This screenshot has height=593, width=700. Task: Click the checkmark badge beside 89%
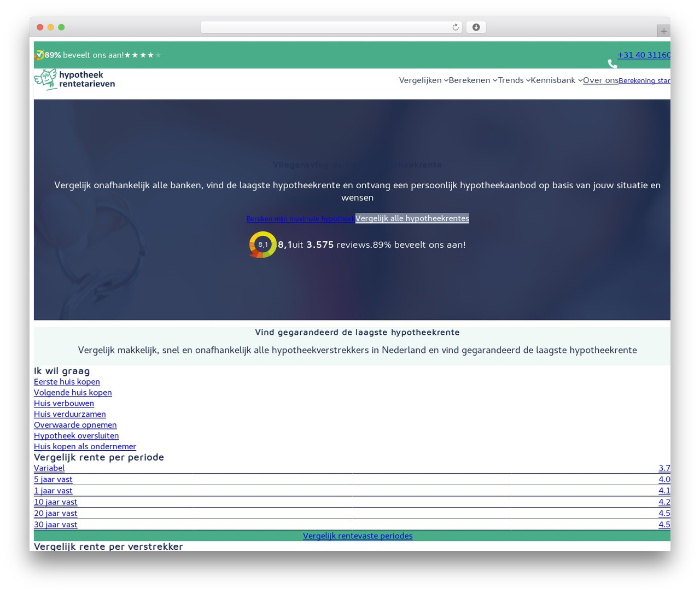point(39,55)
